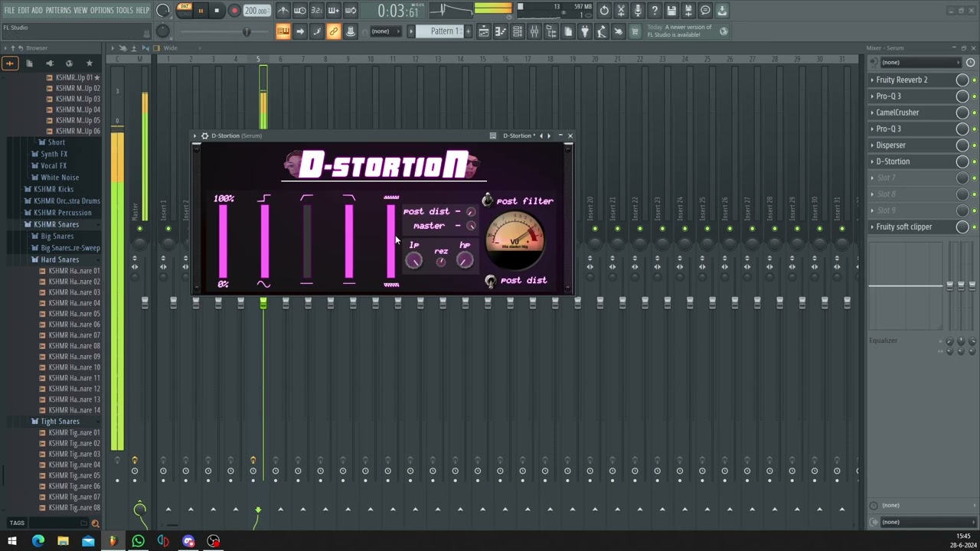Open WhatsApp from the Windows taskbar
This screenshot has height=551, width=980.
[x=138, y=541]
